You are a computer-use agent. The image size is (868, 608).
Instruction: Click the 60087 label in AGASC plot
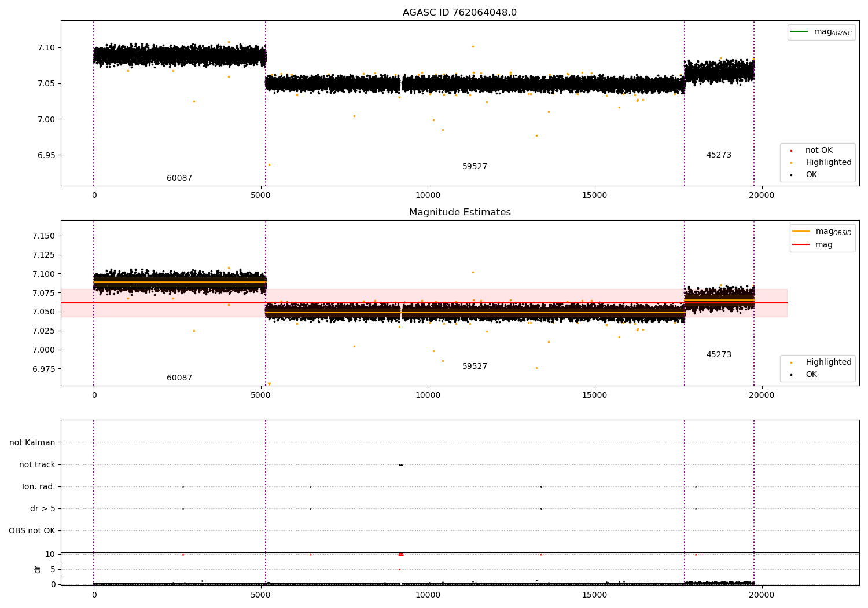[x=179, y=178]
